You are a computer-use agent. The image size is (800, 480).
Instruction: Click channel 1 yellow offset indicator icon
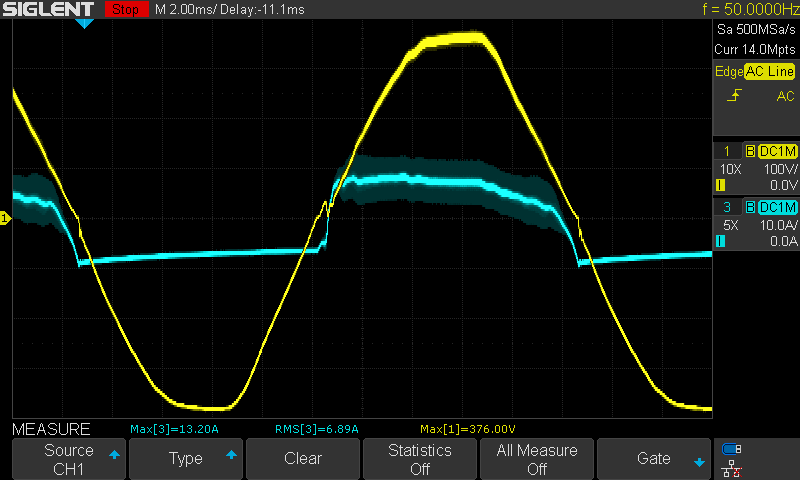pyautogui.click(x=720, y=185)
